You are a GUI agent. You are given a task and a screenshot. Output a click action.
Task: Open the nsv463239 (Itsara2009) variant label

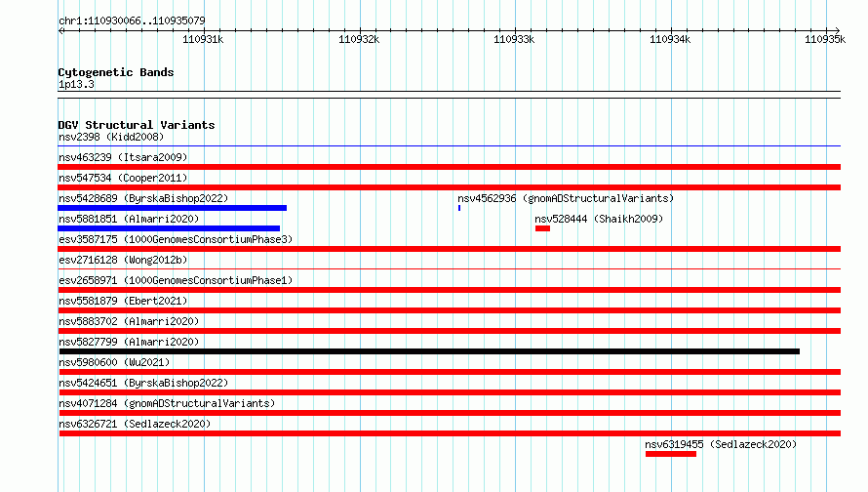[123, 157]
